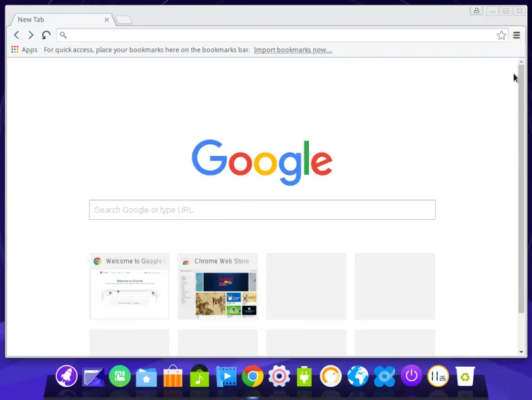532x400 pixels.
Task: Focus the address bar
Action: (277, 35)
